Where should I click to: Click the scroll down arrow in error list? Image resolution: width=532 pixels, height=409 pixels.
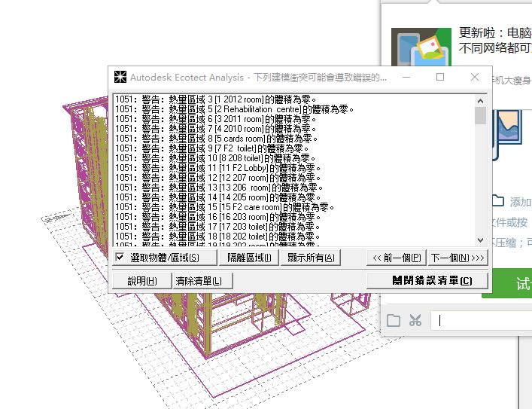tap(480, 240)
